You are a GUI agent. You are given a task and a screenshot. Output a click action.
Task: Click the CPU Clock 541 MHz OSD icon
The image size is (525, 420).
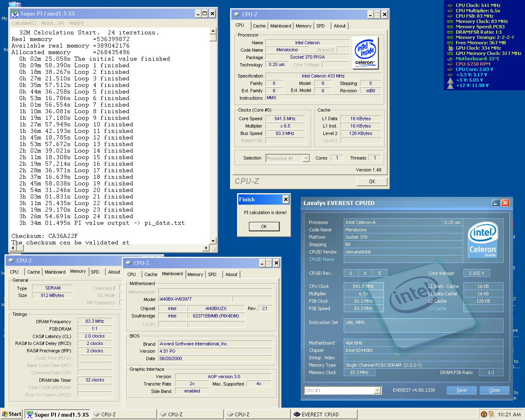450,5
